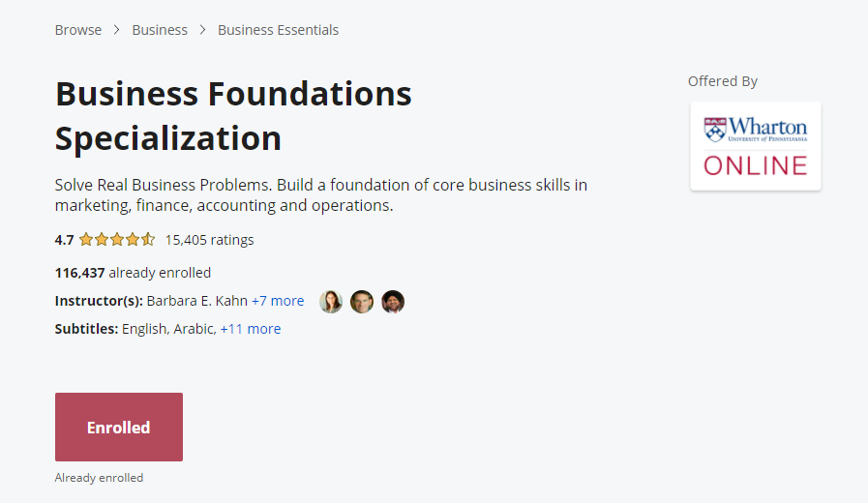Screen dimensions: 868x503
Task: Open the Browse breadcrumb link
Action: coord(78,30)
